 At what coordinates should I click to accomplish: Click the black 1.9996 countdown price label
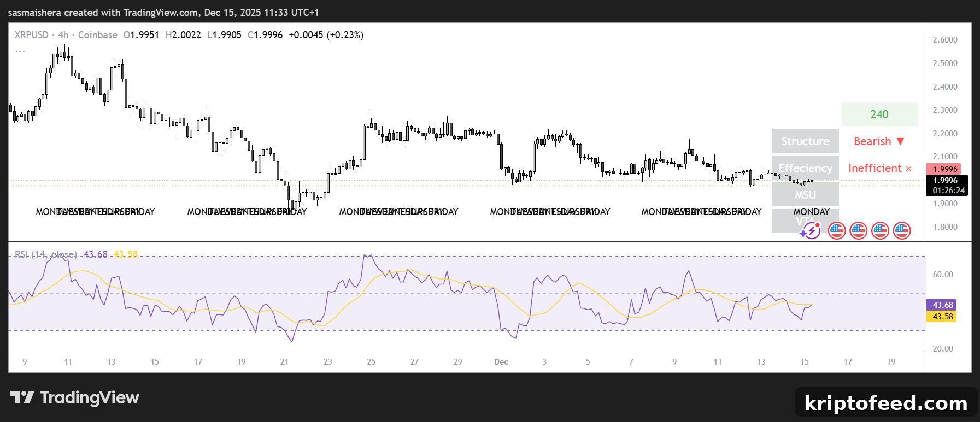tap(947, 185)
